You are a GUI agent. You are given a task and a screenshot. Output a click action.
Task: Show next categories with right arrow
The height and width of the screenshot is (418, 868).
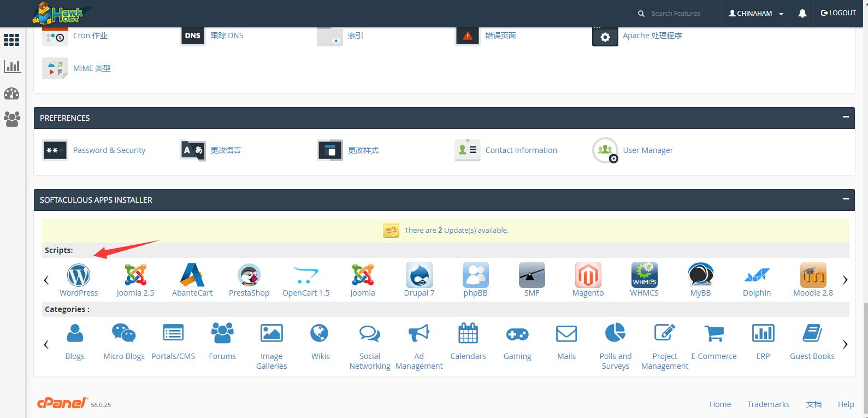(x=845, y=344)
